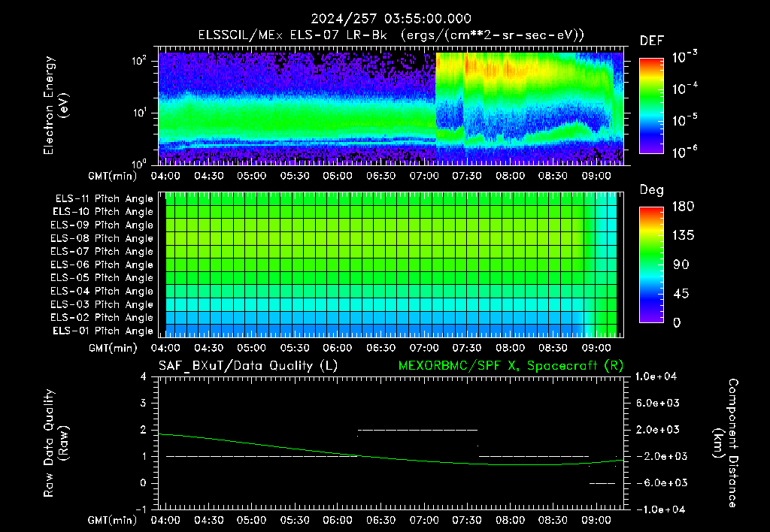Click the data quality segment at level 0
Screen dimensions: 770x532
[x=602, y=483]
